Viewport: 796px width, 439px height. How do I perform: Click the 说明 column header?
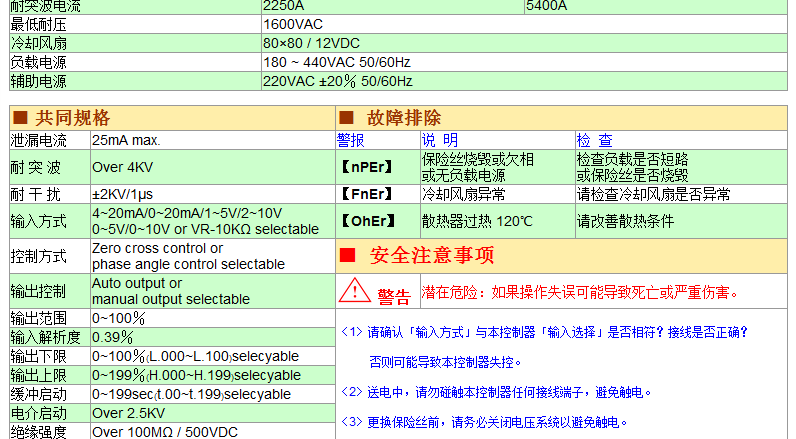point(440,141)
